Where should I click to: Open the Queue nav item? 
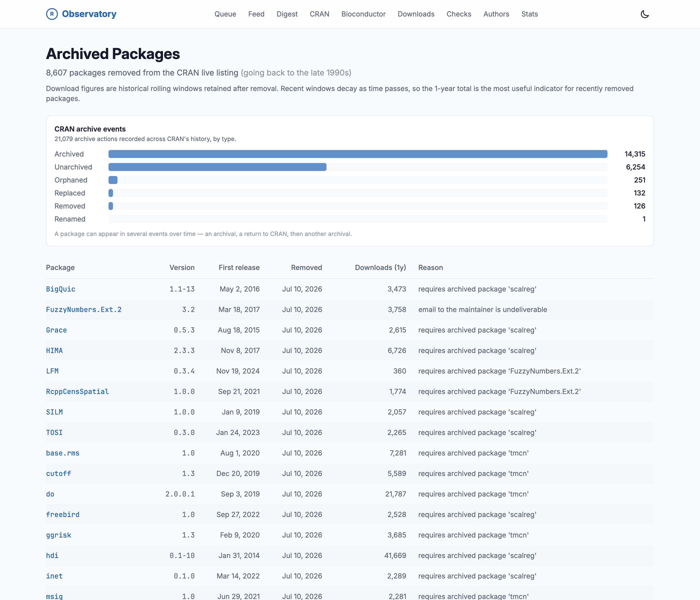pos(225,14)
